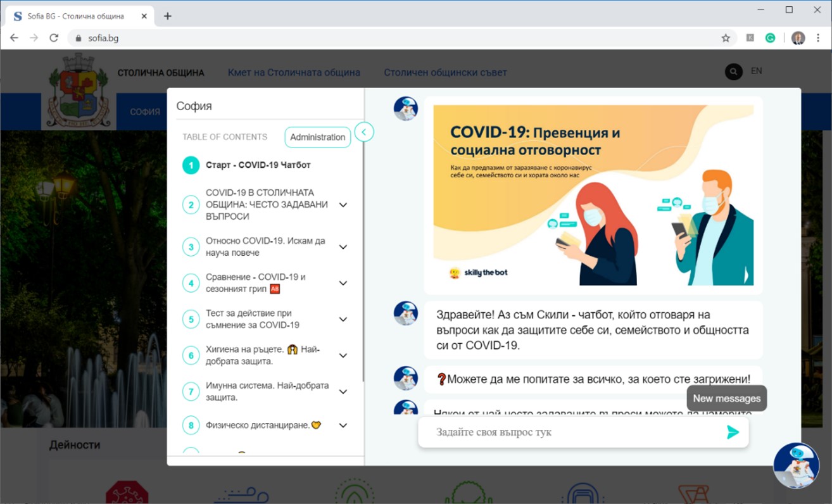Screen dimensions: 832x504
Task: Open the Chrome three-dot menu
Action: pyautogui.click(x=819, y=38)
